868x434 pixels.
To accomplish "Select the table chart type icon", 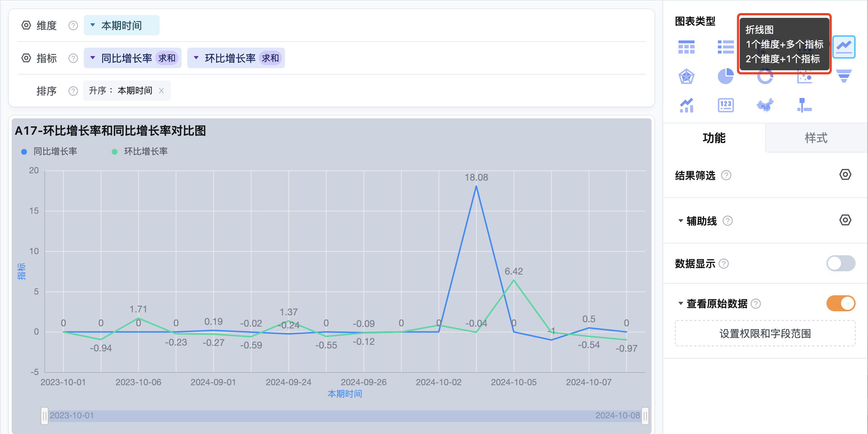I will point(687,47).
